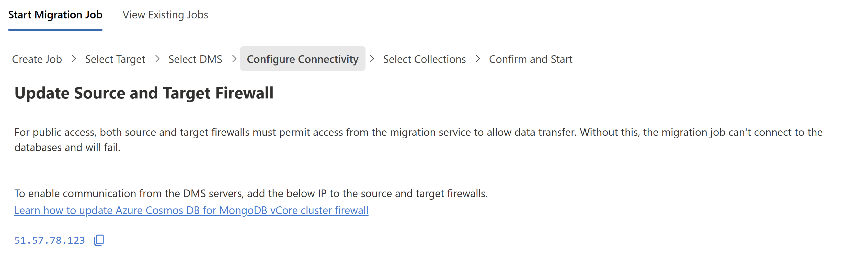Switch to the Start Migration Job tab
Screen dimensions: 868x267
point(55,15)
